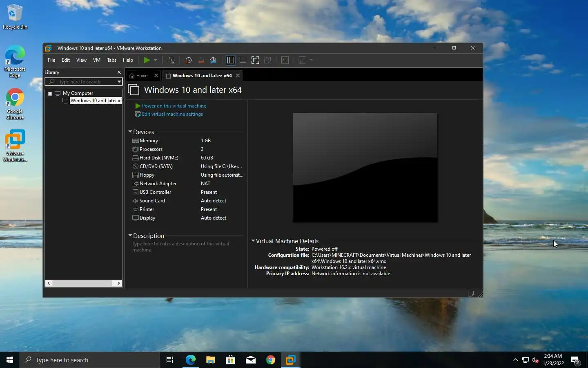Click the console view toolbar icon
The width and height of the screenshot is (588, 368).
[x=285, y=60]
